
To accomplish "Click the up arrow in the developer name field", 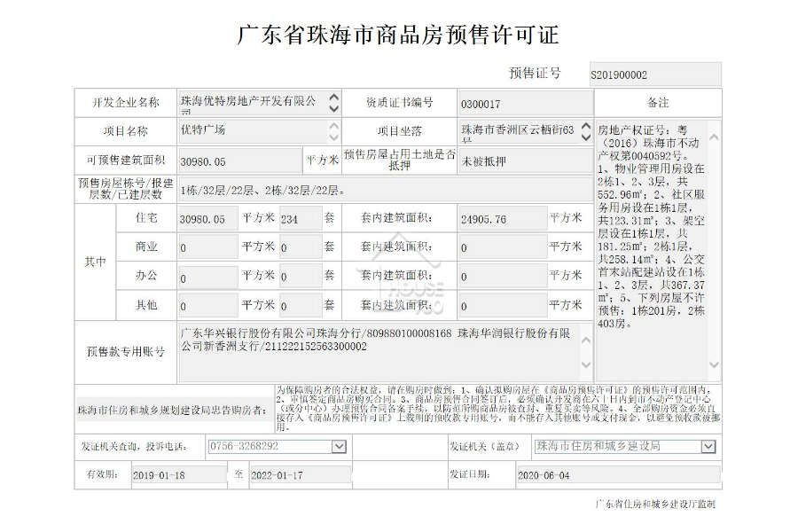I will click(334, 97).
